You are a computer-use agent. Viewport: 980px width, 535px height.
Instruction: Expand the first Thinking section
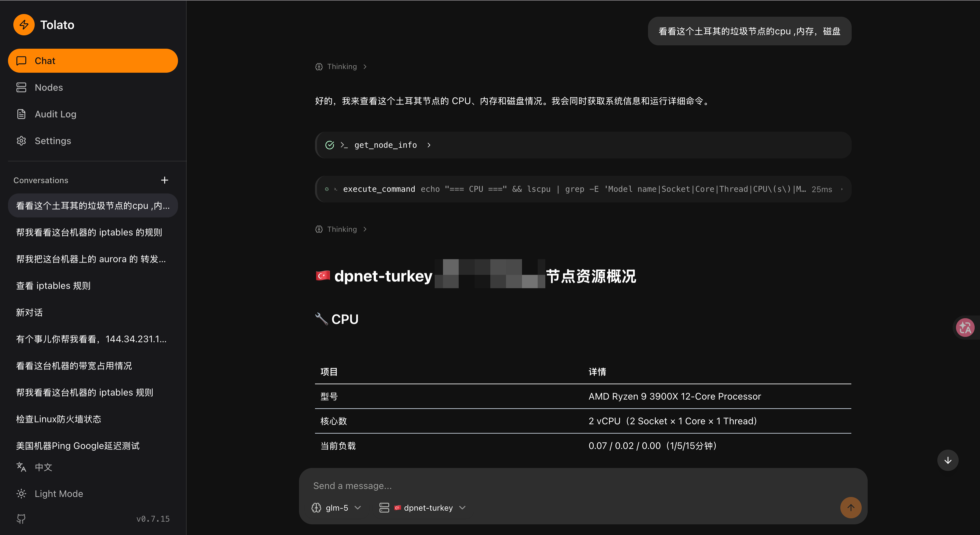point(341,67)
